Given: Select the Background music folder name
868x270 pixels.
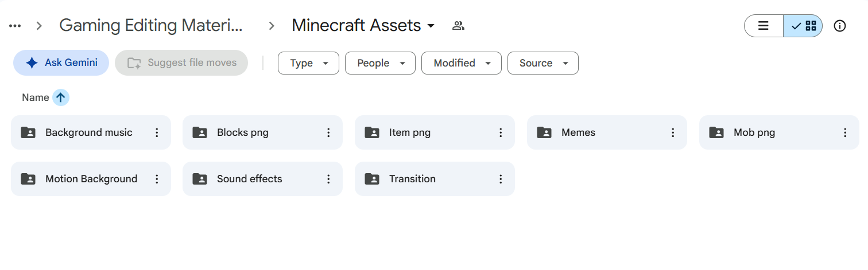Looking at the screenshot, I should pos(89,132).
